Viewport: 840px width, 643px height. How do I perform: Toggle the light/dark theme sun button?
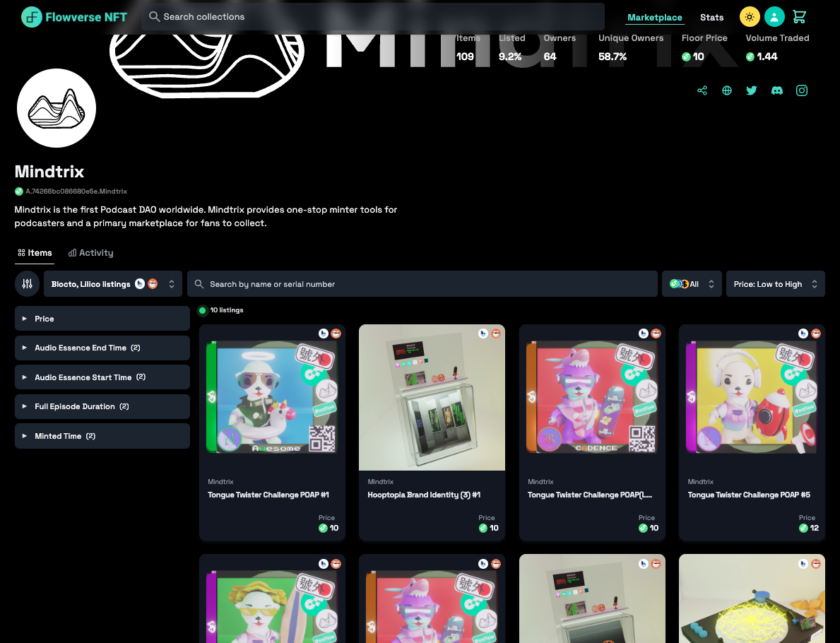[750, 17]
